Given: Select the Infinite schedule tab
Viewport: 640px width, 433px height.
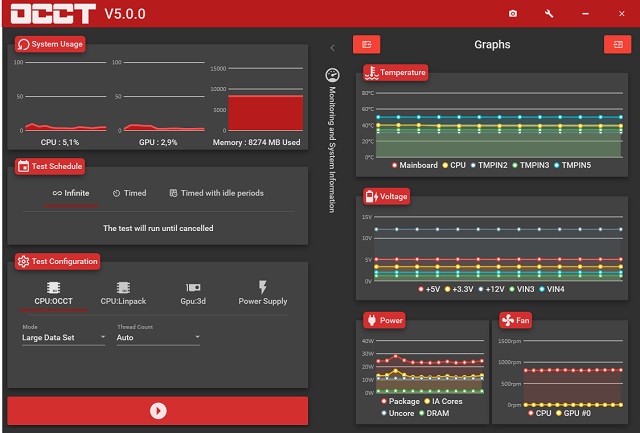Looking at the screenshot, I should click(71, 193).
